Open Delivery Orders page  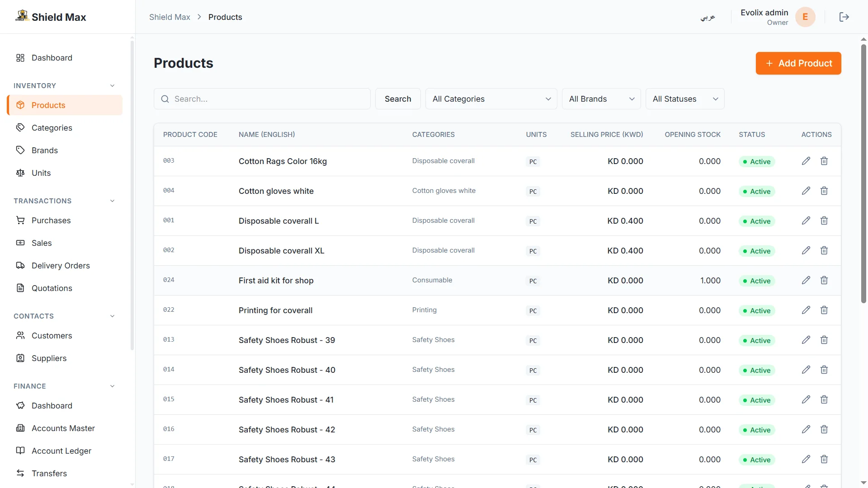click(65, 265)
